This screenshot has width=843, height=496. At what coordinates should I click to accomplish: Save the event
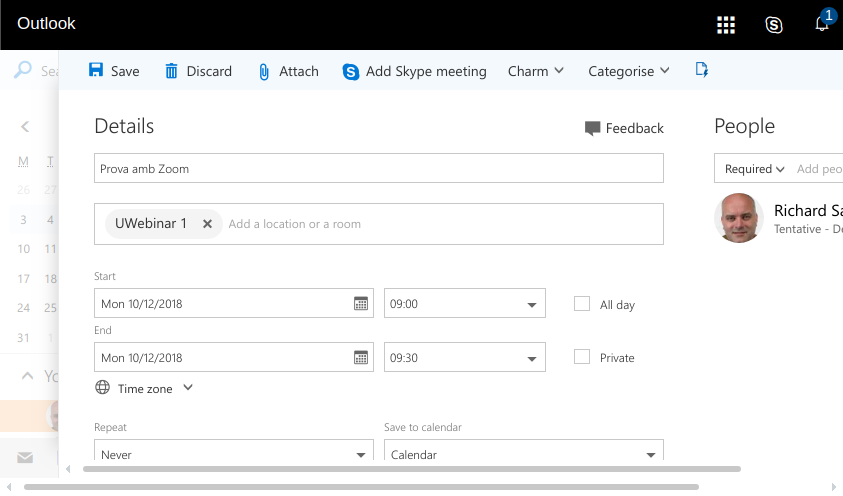click(114, 71)
